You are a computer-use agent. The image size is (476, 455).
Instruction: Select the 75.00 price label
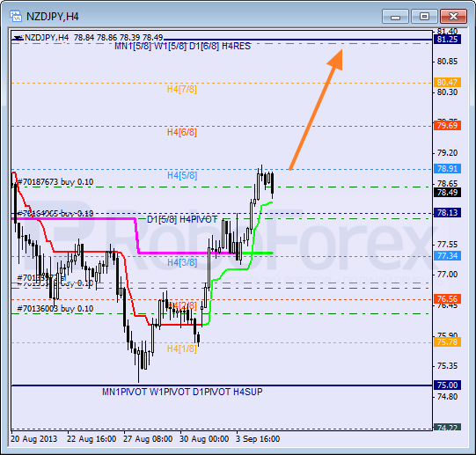tap(447, 385)
